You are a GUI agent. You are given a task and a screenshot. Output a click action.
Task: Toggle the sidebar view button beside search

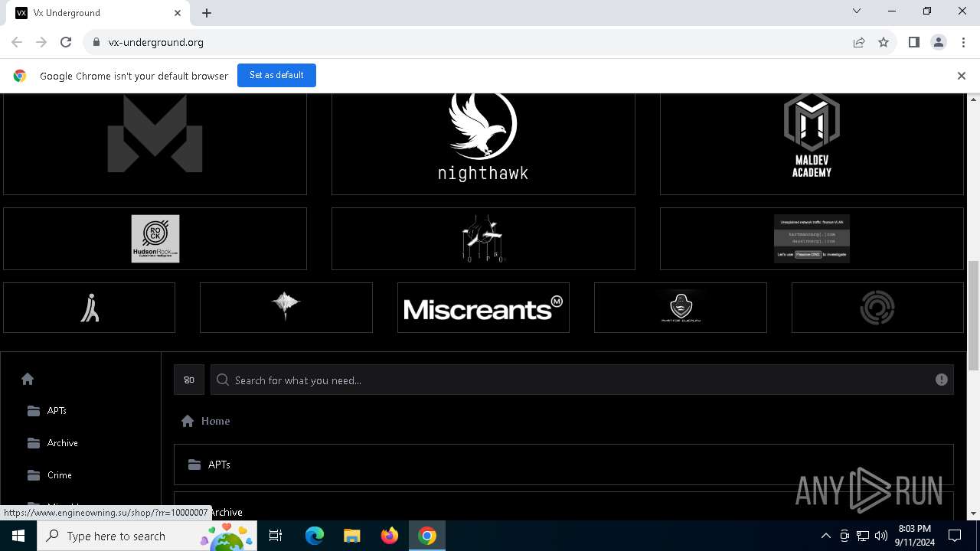coord(189,380)
